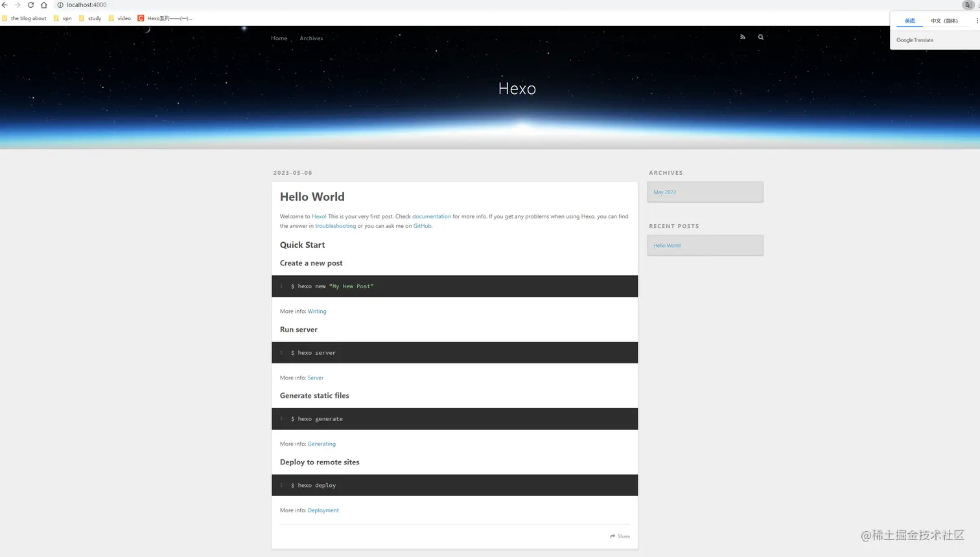The height and width of the screenshot is (557, 980).
Task: Open the Hexo系列 bookmark
Action: [165, 18]
